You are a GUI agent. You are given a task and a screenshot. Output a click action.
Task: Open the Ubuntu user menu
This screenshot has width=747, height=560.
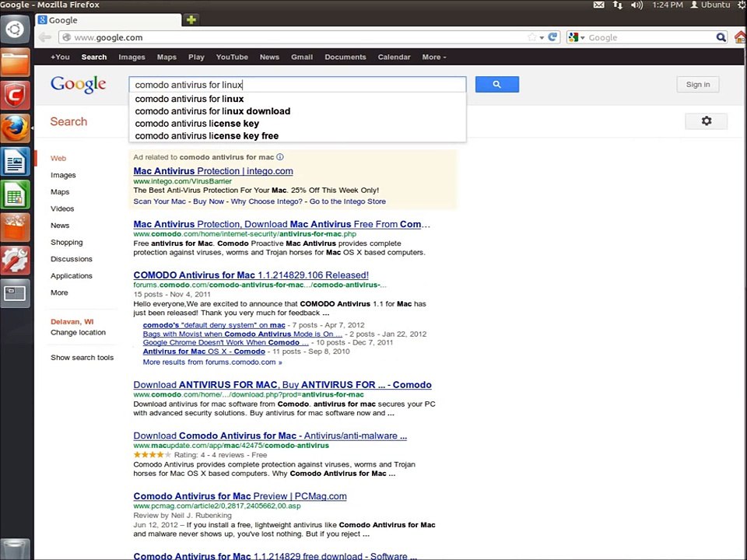[x=710, y=5]
